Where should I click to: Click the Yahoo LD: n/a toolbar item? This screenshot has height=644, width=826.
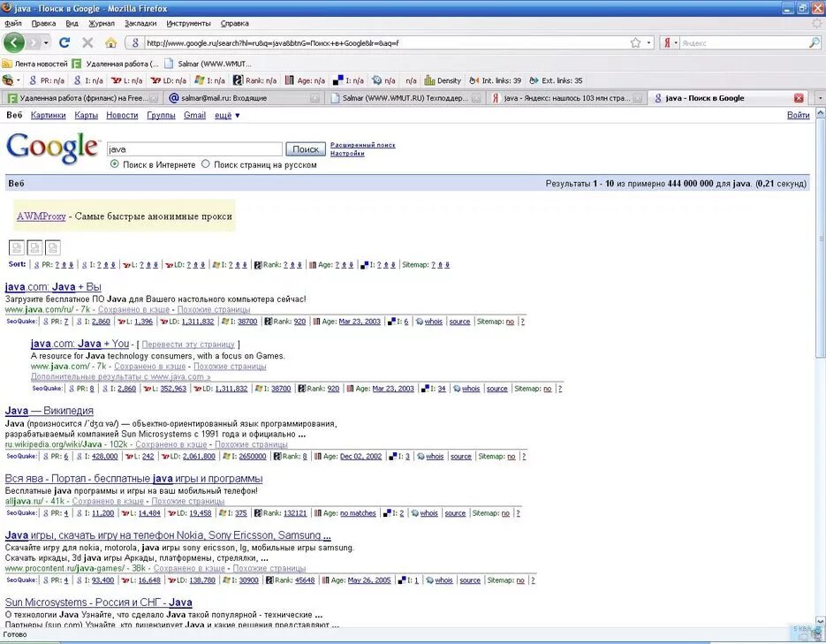pyautogui.click(x=168, y=80)
